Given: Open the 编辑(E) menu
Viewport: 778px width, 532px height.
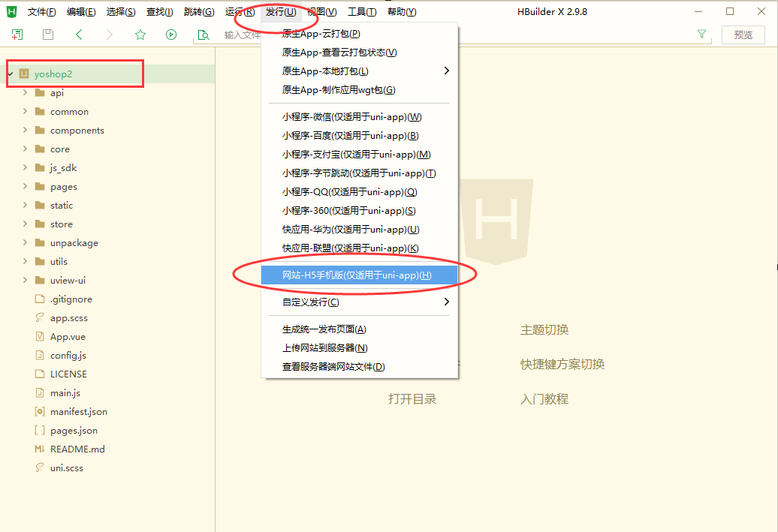Looking at the screenshot, I should 81,12.
